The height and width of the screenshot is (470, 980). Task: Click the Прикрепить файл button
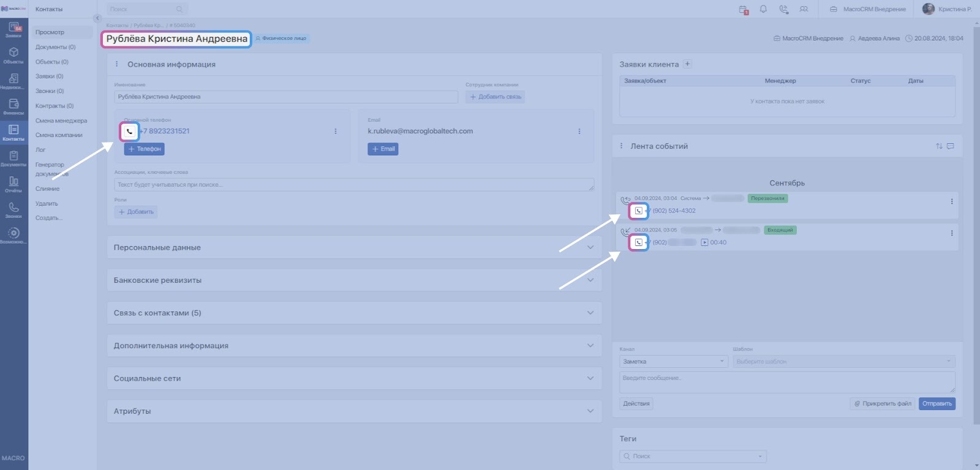[883, 404]
